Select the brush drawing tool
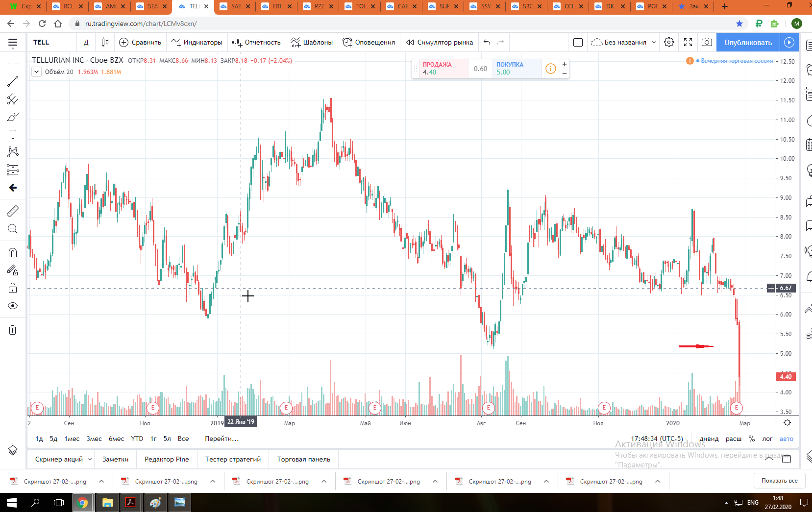Screen dimensions: 812x512 (13, 117)
